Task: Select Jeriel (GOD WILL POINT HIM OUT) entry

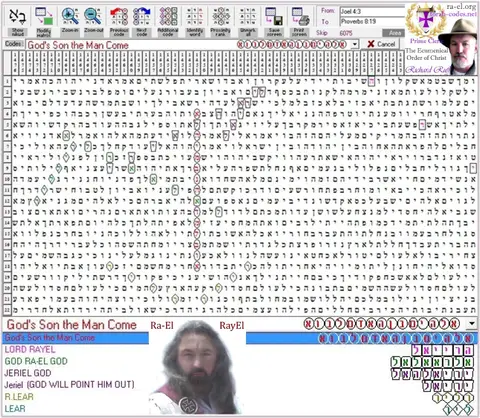Action: [69, 385]
